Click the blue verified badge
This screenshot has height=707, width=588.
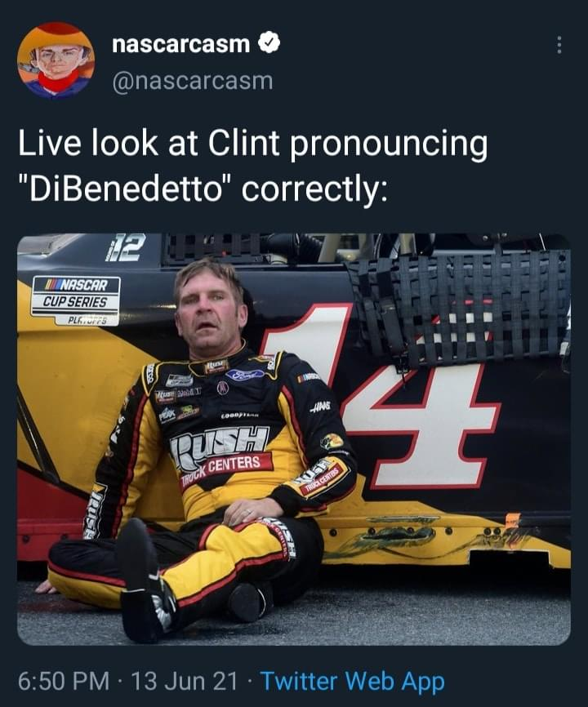tap(269, 42)
